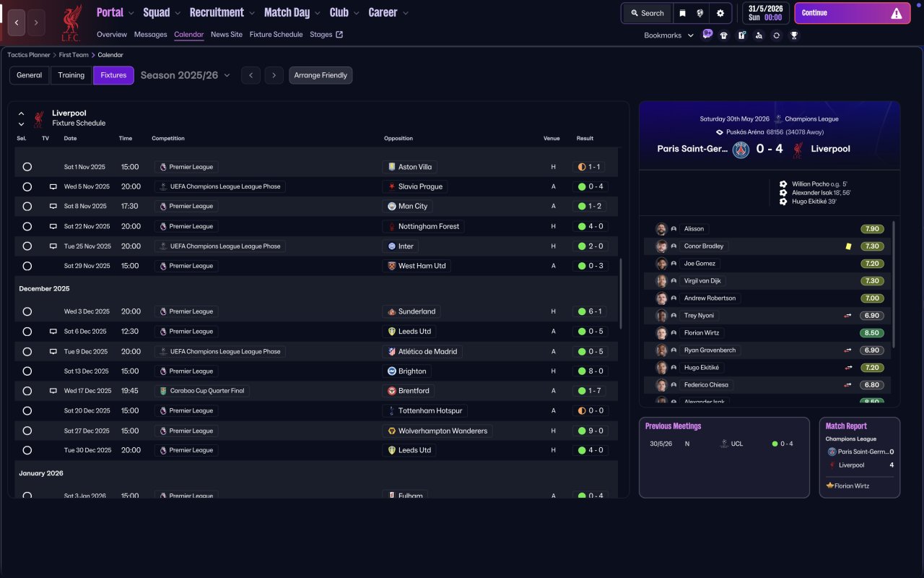Select the Atlético de Madrid fixture radio button
This screenshot has height=578, width=924.
(27, 352)
